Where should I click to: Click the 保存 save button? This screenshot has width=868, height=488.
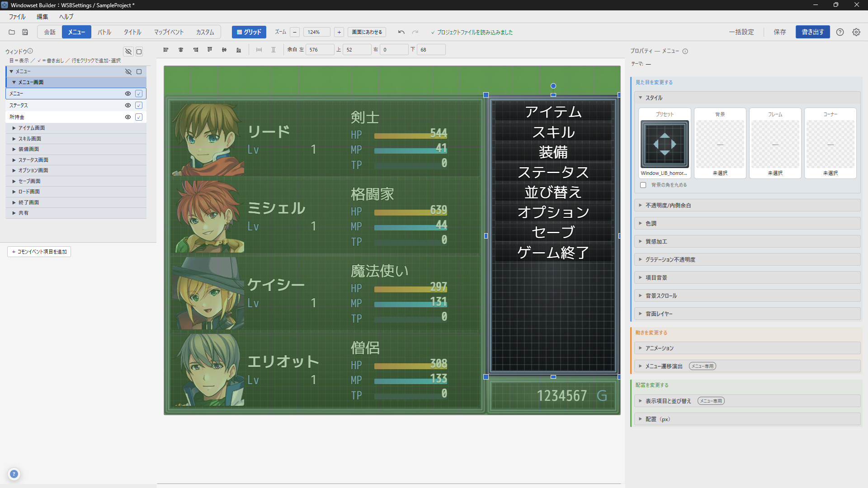click(779, 32)
